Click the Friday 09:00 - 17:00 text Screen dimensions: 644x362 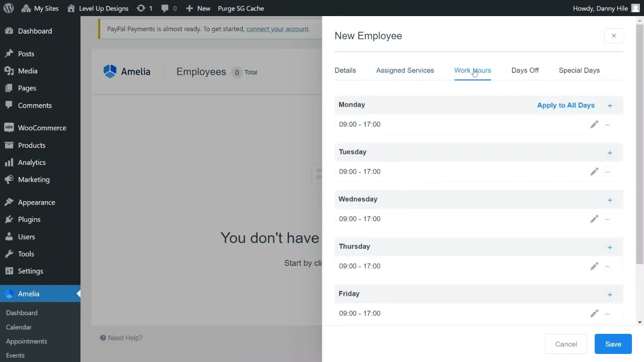360,313
